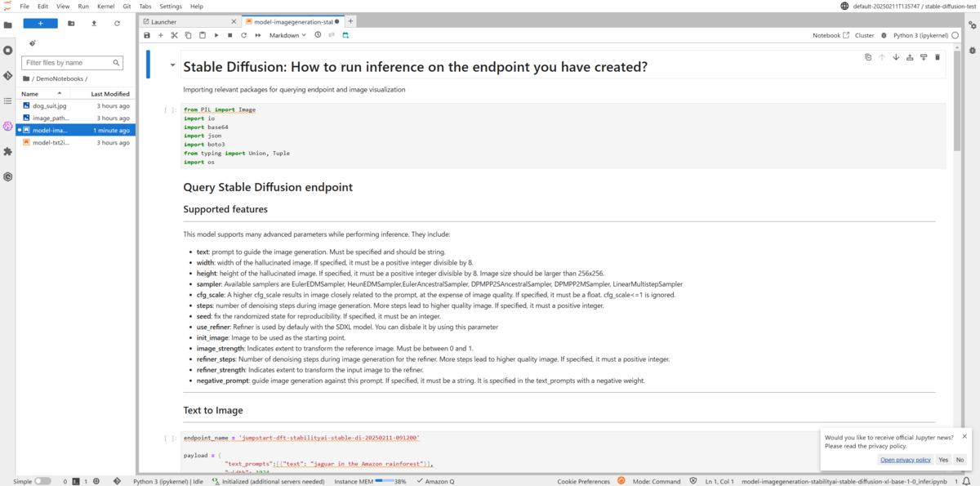The width and height of the screenshot is (980, 486).
Task: Click the Notebook open-in-new-window button
Action: [x=831, y=35]
